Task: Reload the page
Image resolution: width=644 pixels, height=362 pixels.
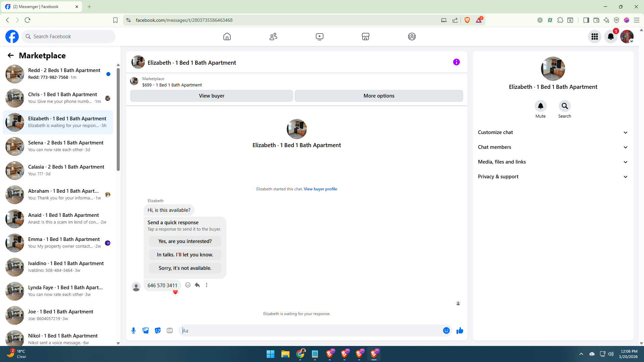Action: (x=28, y=20)
